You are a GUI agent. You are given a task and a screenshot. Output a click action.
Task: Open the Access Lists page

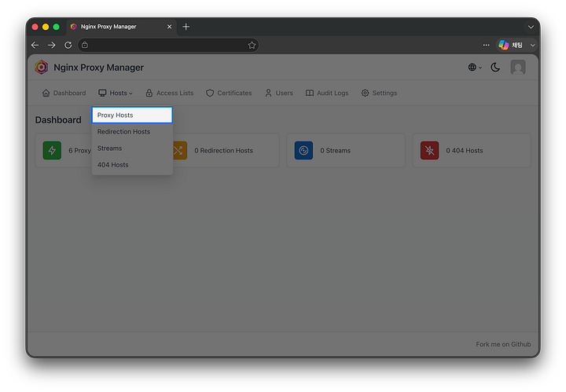169,93
